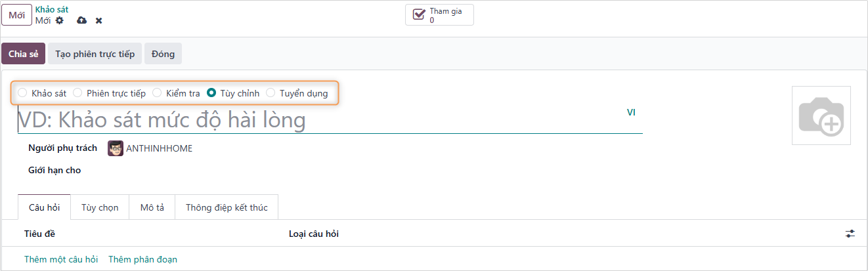Image resolution: width=868 pixels, height=271 pixels.
Task: Open the Thông điệp kết thúc tab
Action: 227,207
